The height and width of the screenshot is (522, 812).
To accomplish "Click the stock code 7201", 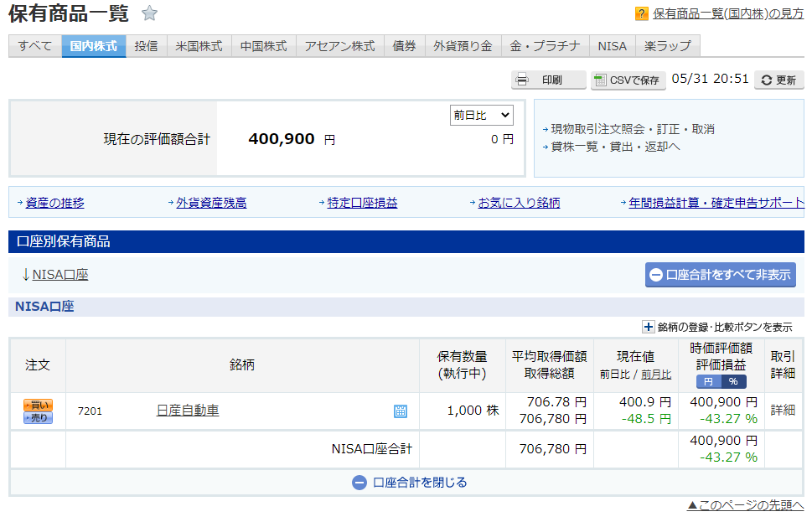I will coord(90,411).
